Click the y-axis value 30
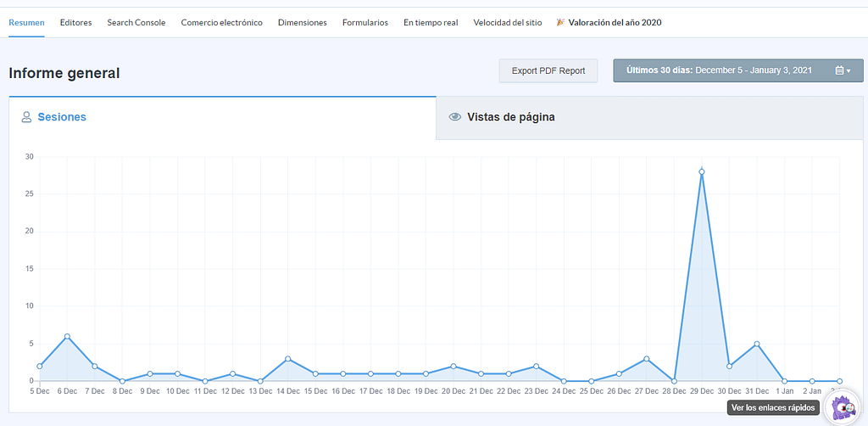 (30, 157)
